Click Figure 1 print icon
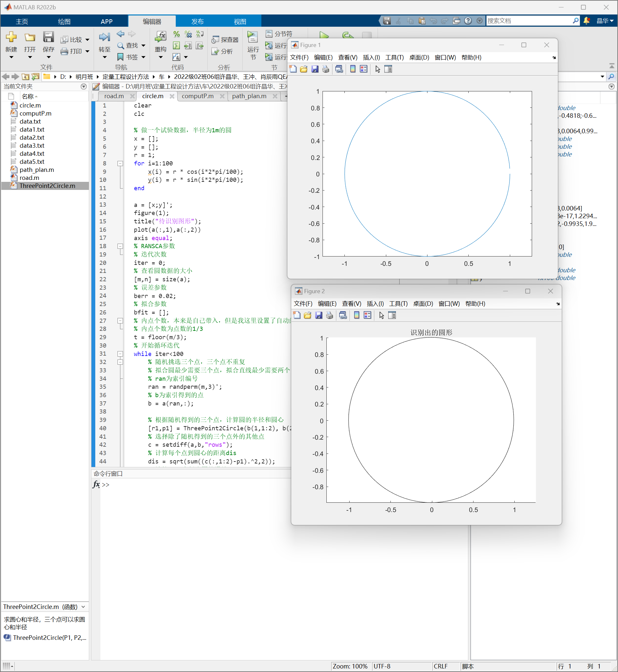 tap(326, 69)
